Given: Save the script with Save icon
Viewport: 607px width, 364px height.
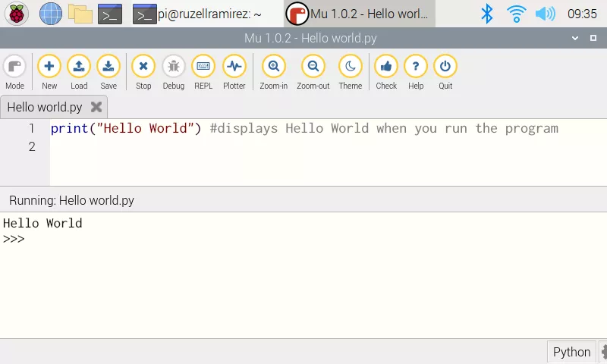Looking at the screenshot, I should [109, 73].
